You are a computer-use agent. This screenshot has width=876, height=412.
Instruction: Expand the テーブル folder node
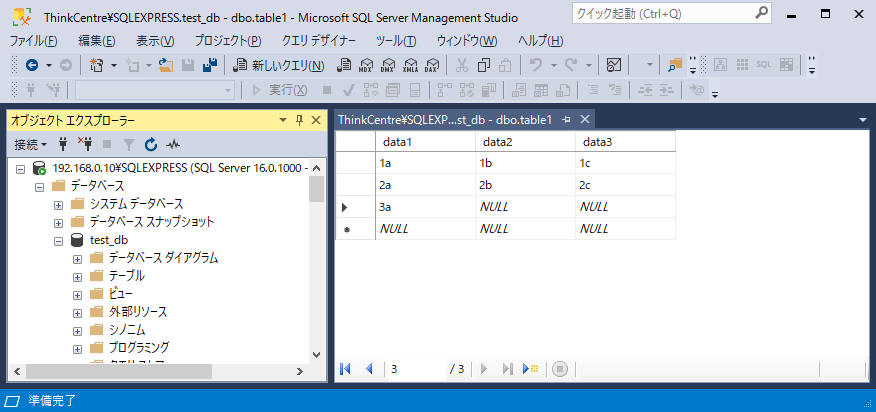click(78, 276)
